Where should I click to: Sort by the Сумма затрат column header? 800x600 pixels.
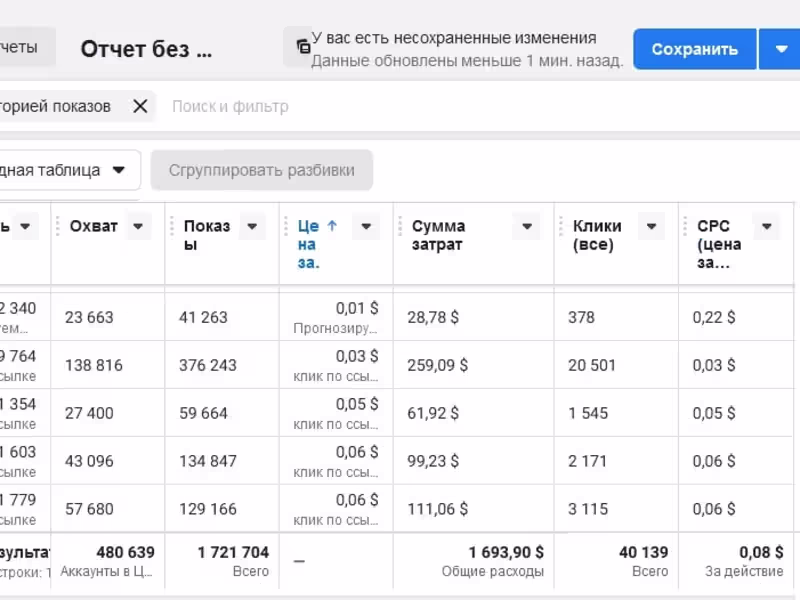coord(439,235)
